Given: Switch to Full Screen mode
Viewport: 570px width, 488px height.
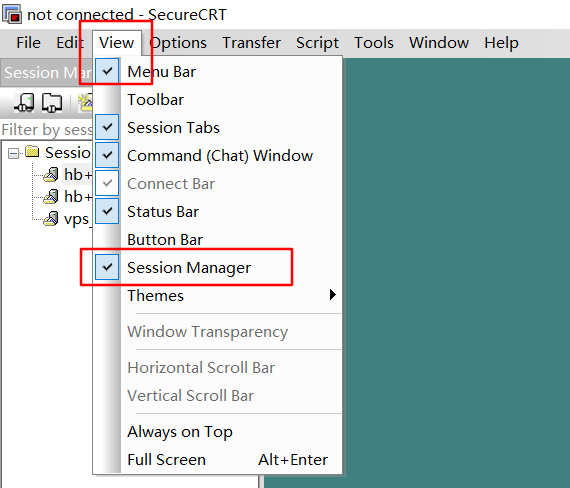Looking at the screenshot, I should 217,460.
